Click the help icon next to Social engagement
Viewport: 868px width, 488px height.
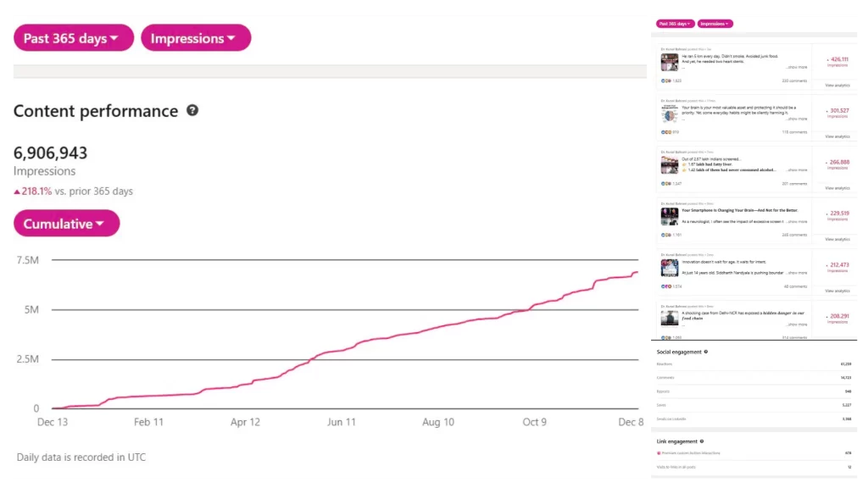point(706,352)
